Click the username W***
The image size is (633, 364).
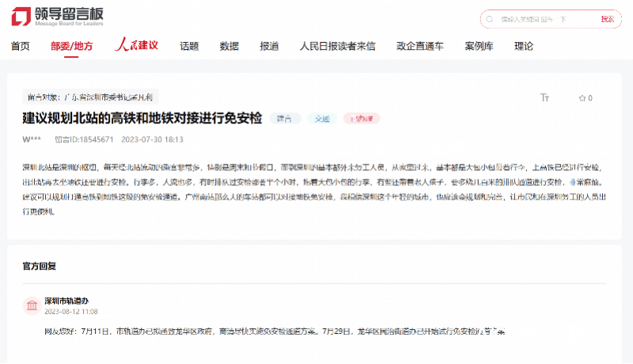coord(32,139)
